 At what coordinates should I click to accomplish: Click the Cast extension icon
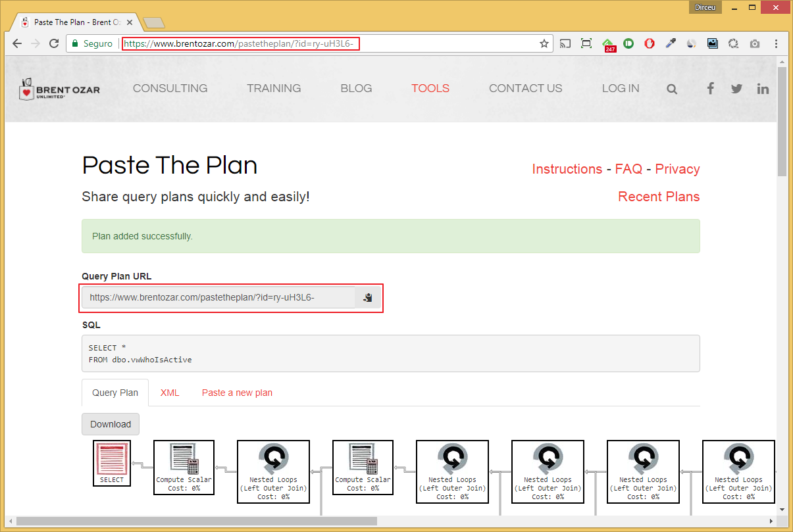pyautogui.click(x=565, y=44)
